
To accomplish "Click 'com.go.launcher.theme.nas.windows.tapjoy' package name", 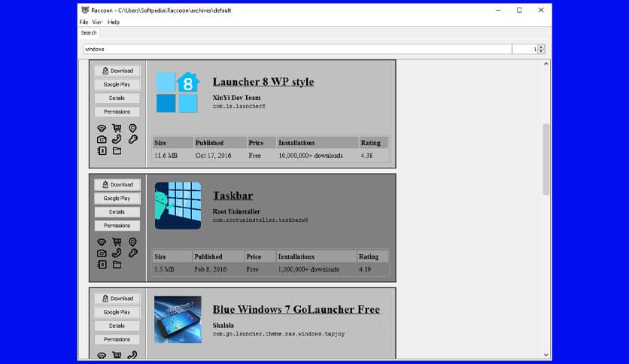I will [x=278, y=333].
